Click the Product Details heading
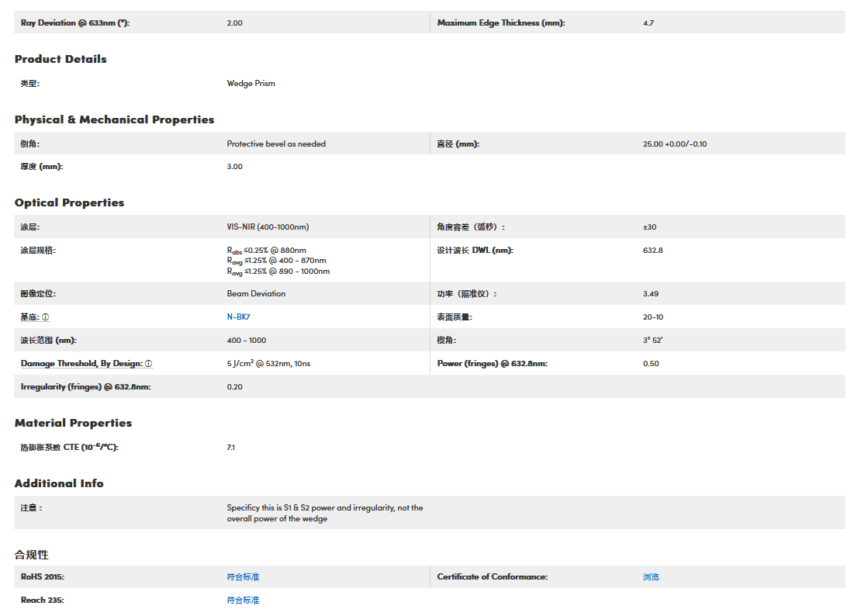This screenshot has height=616, width=854. click(x=61, y=59)
